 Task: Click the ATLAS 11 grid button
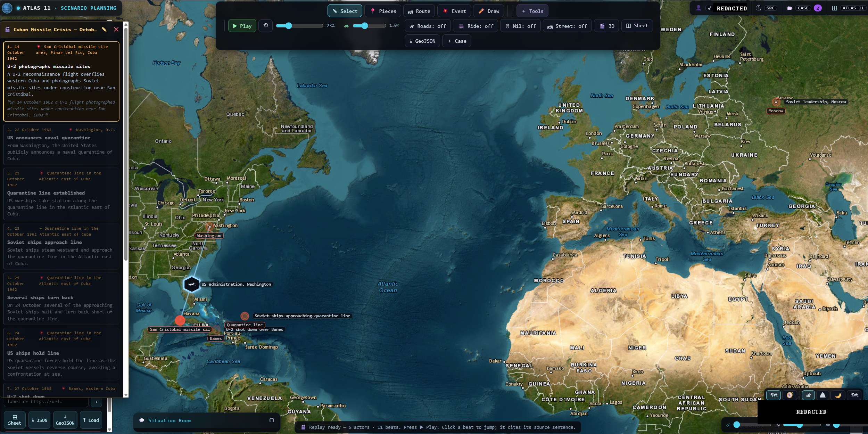(x=849, y=8)
